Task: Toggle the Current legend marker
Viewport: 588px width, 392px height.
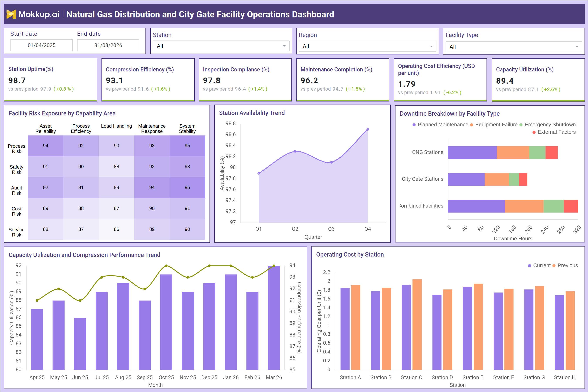Action: (x=529, y=265)
